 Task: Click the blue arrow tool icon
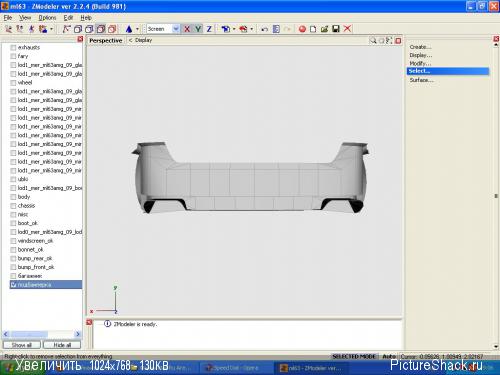[x=225, y=29]
